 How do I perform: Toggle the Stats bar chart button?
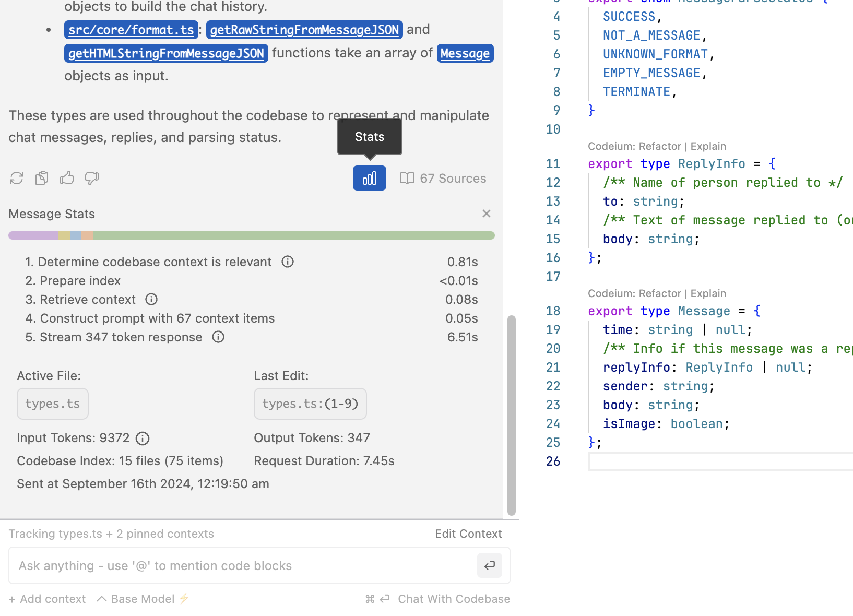click(370, 178)
